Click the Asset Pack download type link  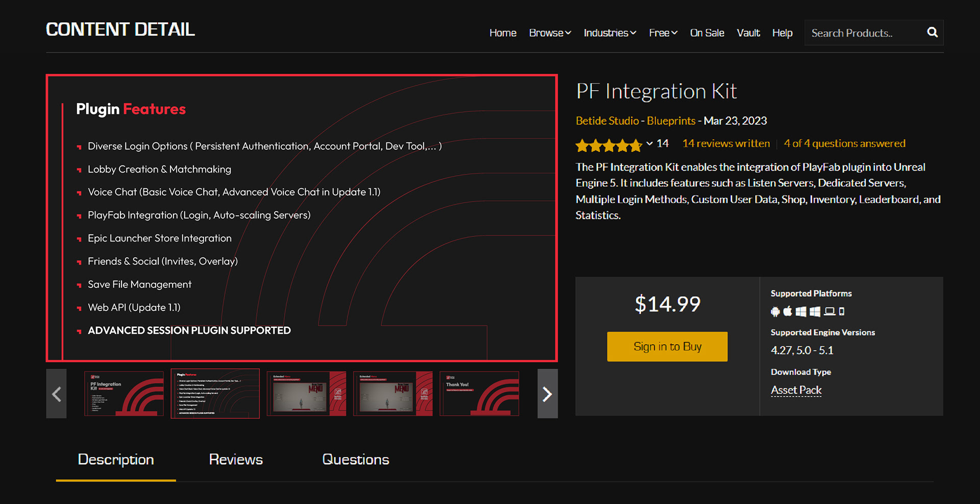[x=796, y=390]
